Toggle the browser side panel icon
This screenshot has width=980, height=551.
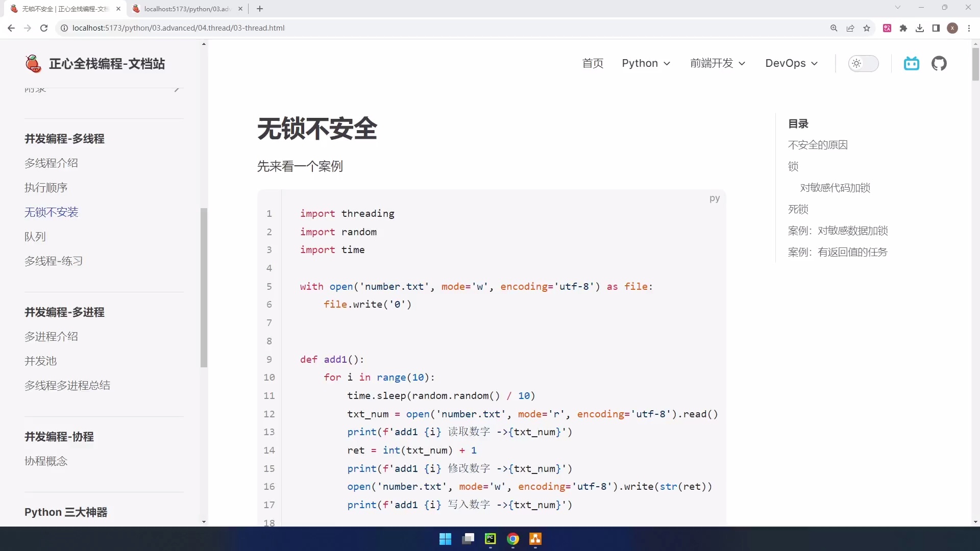point(936,28)
